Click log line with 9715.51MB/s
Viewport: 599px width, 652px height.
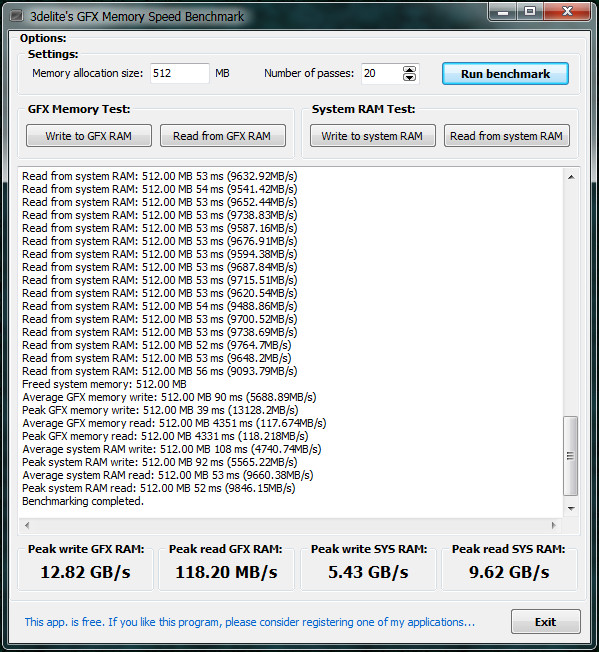(x=160, y=280)
